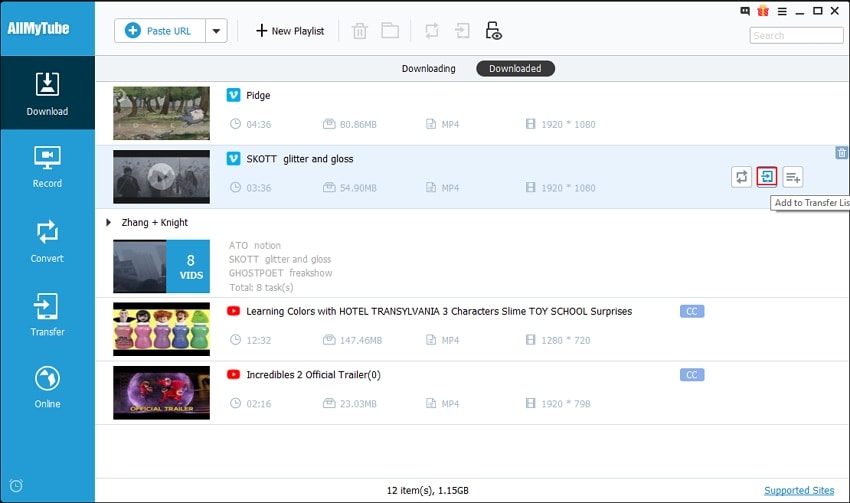Click the 80.86MB file size of Pidge
This screenshot has width=850, height=503.
click(358, 124)
